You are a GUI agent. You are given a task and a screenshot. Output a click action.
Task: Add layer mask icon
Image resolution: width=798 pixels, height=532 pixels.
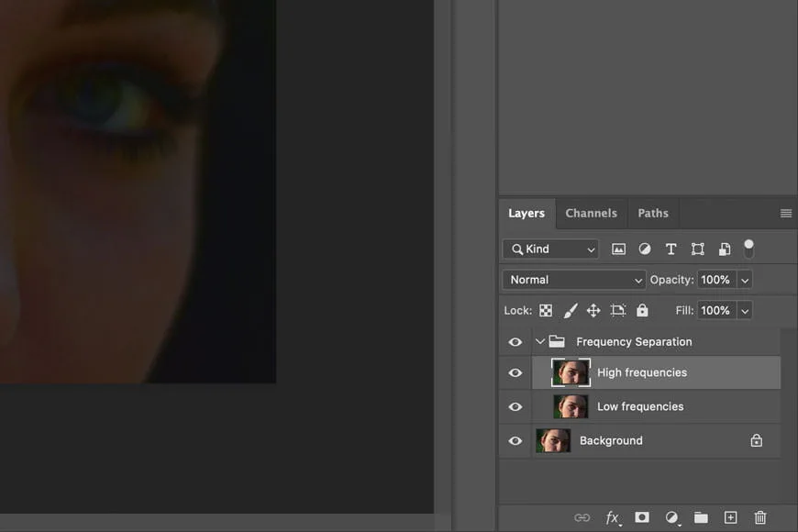642,517
